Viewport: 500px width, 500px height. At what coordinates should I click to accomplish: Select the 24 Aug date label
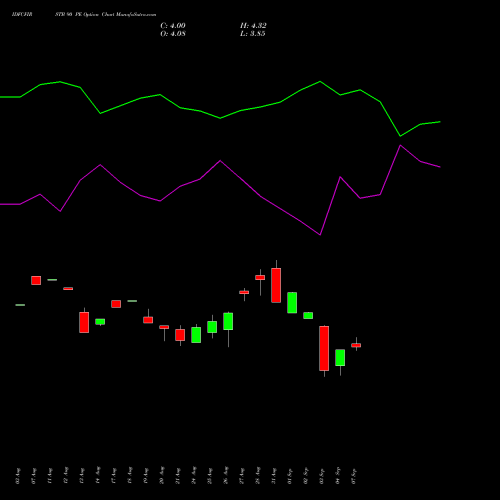click(x=194, y=476)
